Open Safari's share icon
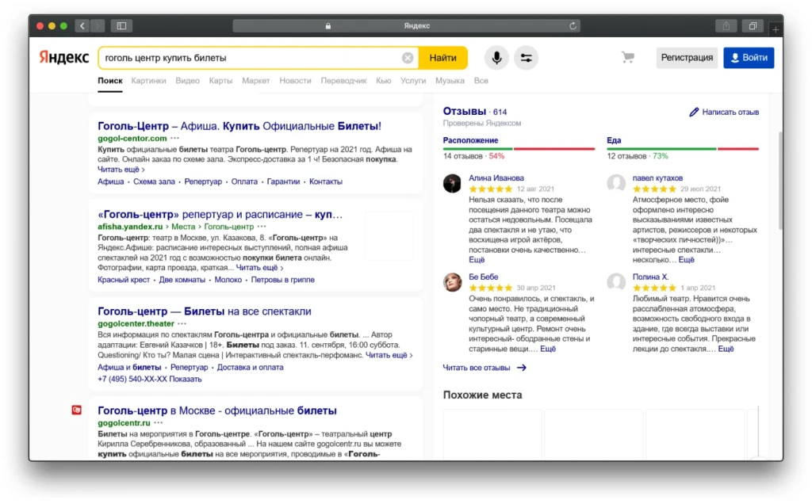The height and width of the screenshot is (504, 812). coord(726,26)
